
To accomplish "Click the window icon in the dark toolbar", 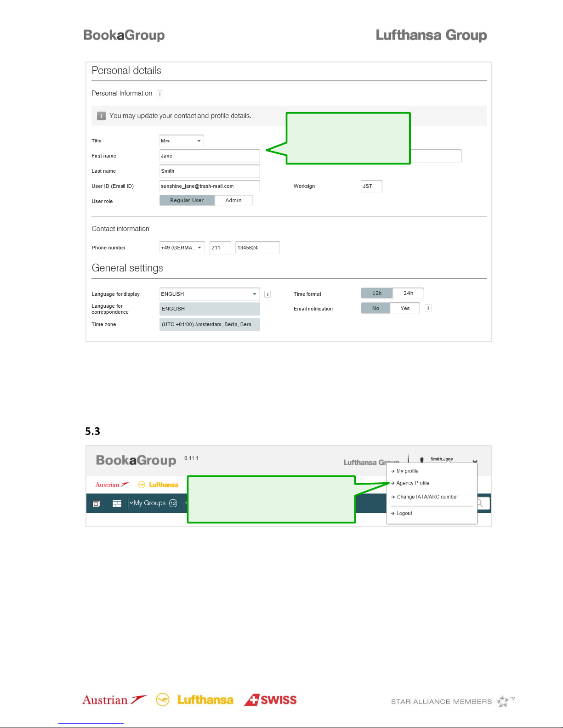I will point(96,503).
